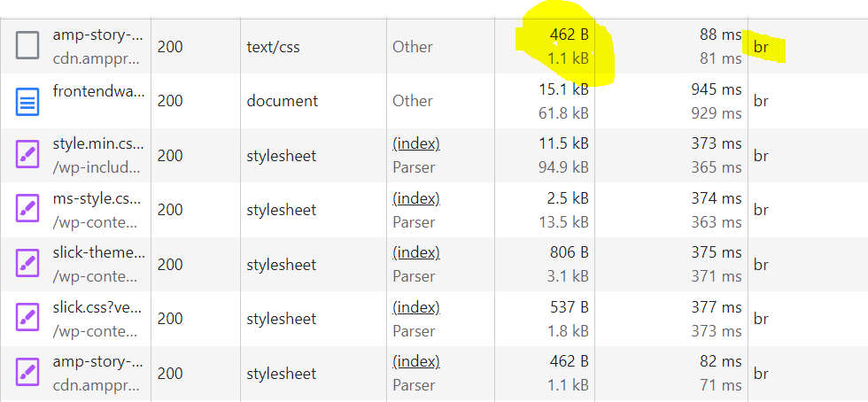Select the style.min.css request name
This screenshot has width=868, height=402.
coord(97,144)
